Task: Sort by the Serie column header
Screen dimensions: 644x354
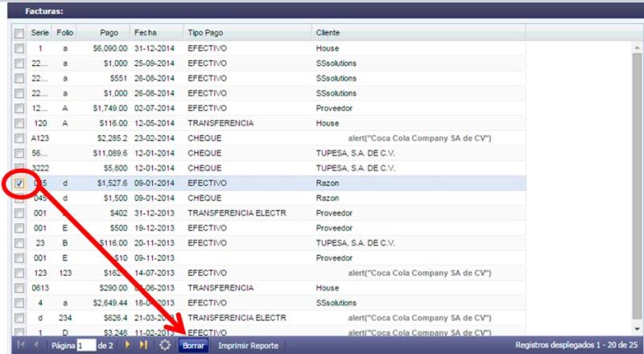Action: click(x=39, y=32)
